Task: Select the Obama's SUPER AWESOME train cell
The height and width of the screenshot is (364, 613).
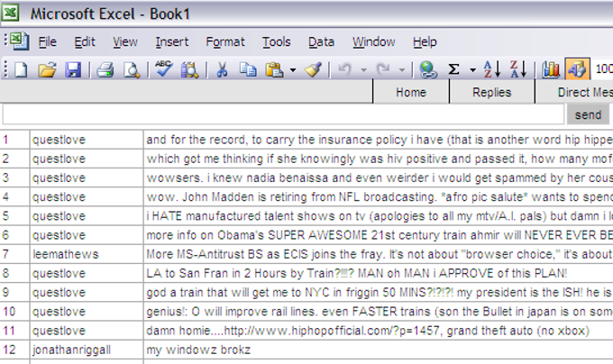Action: point(379,235)
